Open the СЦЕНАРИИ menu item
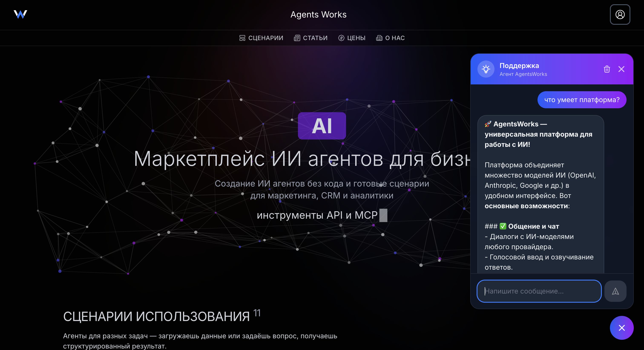The width and height of the screenshot is (644, 350). (x=266, y=38)
